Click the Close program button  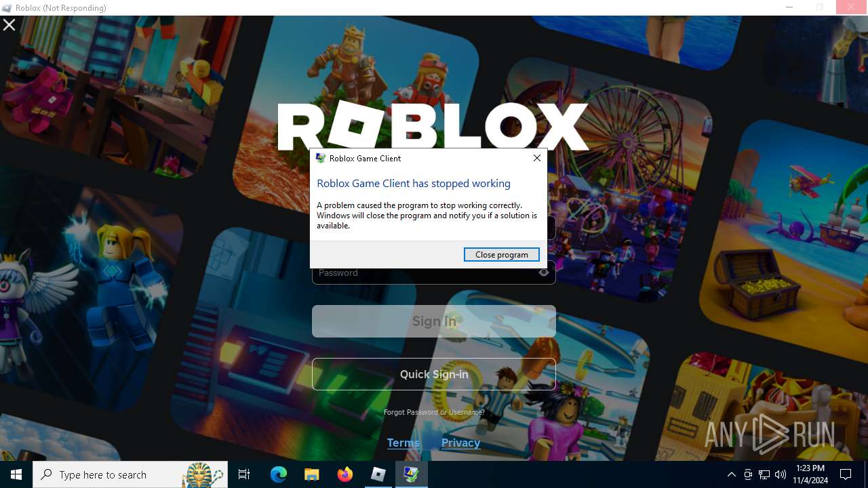click(501, 254)
